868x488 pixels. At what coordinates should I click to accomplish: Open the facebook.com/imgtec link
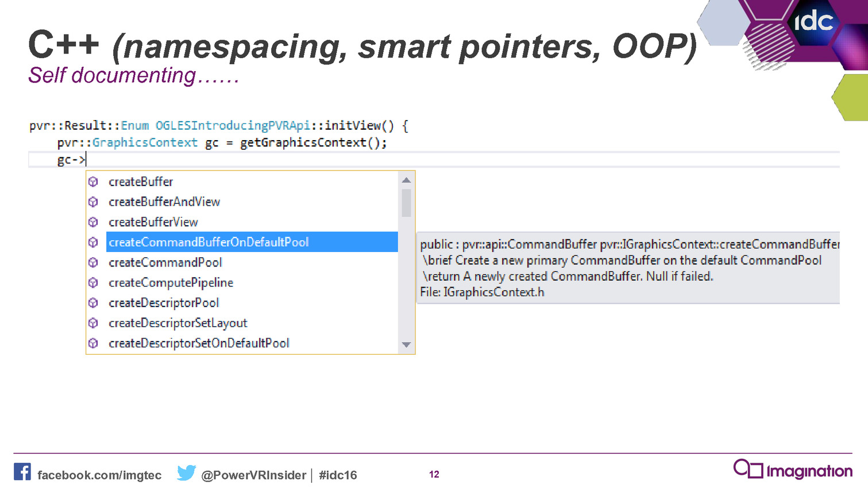pos(99,475)
